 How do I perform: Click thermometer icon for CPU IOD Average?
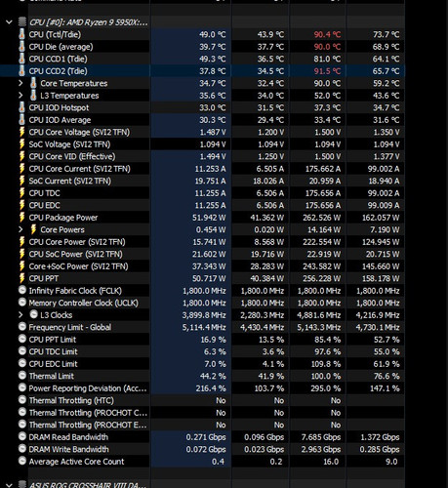point(21,120)
